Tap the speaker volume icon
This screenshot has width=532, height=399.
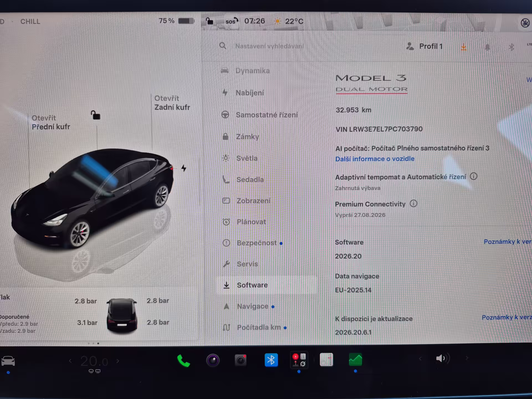coord(443,358)
